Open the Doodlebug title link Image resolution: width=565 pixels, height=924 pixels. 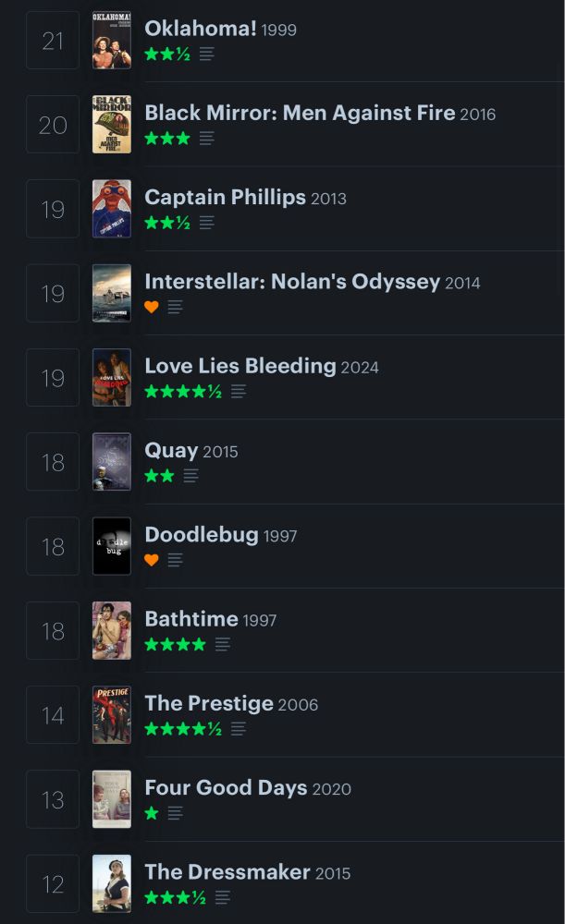(x=202, y=535)
